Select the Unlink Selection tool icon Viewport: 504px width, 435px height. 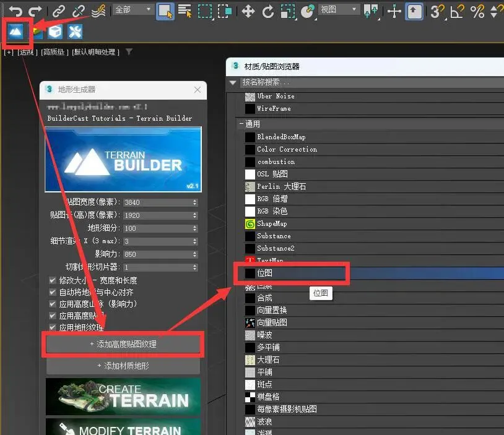[x=78, y=11]
